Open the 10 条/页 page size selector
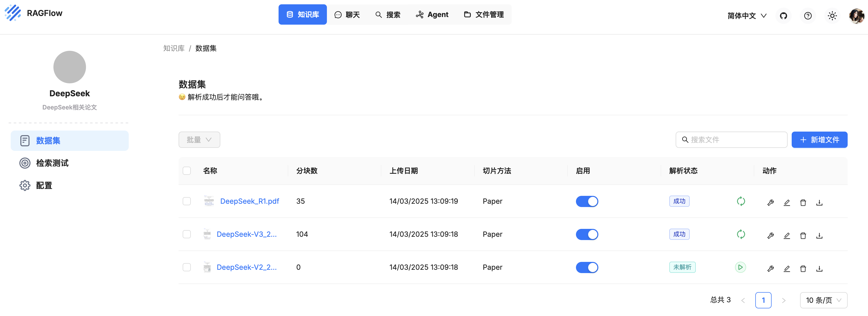This screenshot has width=868, height=316. pos(823,300)
